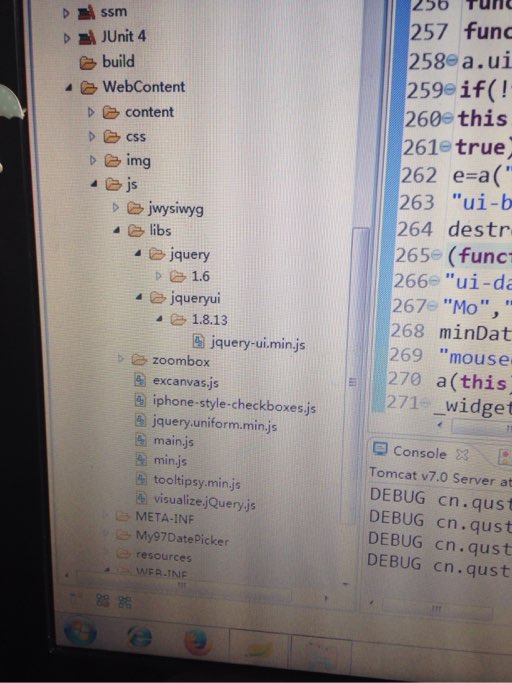Expand the JUnit 4 library node
This screenshot has width=512, height=683.
point(67,38)
